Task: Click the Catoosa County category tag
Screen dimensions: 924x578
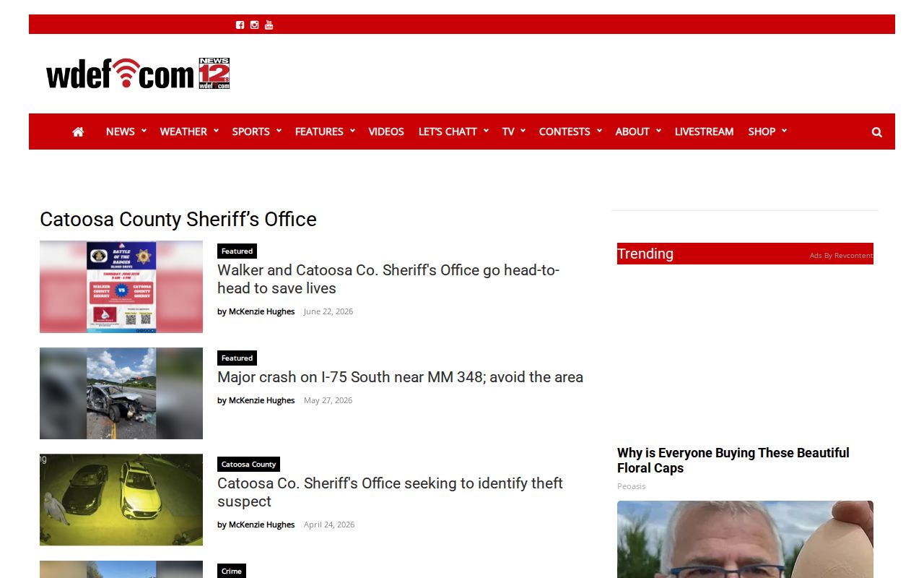Action: 248,465
